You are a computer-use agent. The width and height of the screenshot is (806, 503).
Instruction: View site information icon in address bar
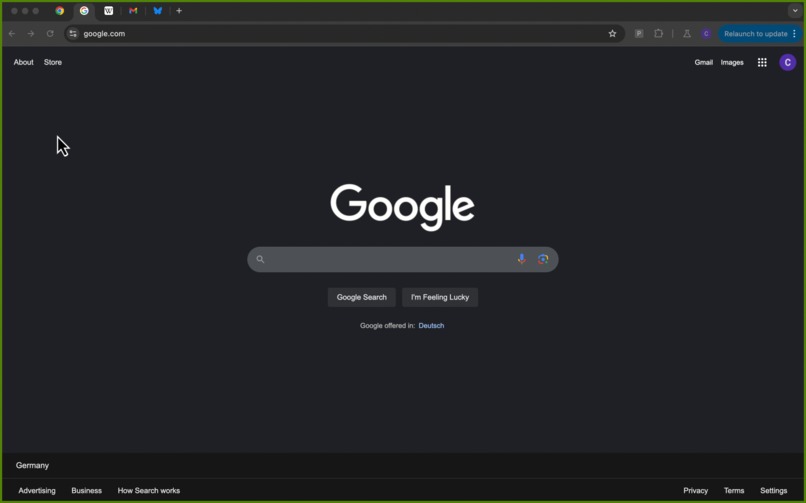[x=73, y=34]
